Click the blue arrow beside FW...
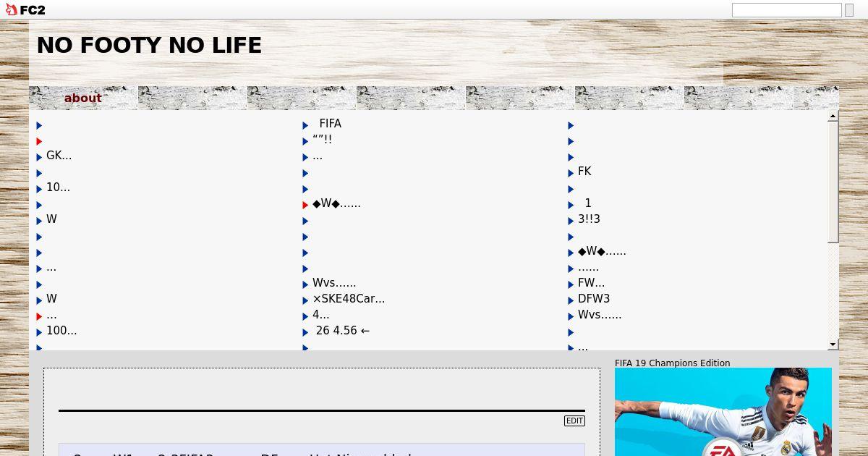Viewport: 868px width, 456px height. tap(571, 284)
